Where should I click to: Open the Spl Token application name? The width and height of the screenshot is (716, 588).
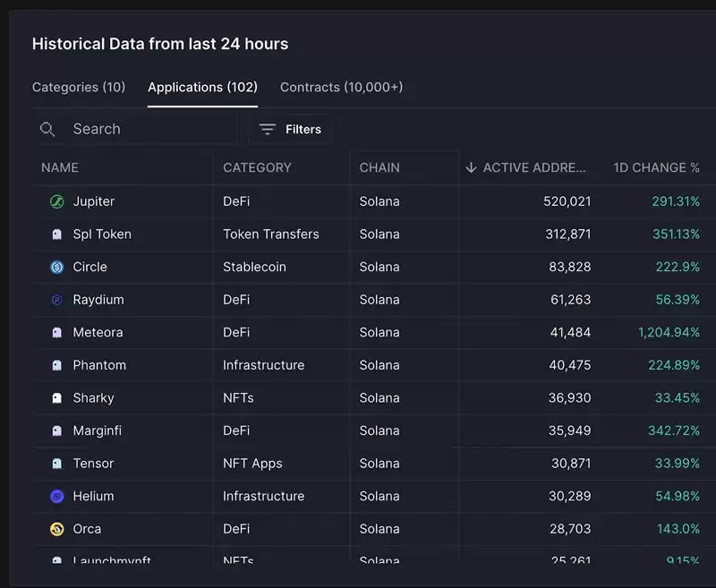(102, 234)
